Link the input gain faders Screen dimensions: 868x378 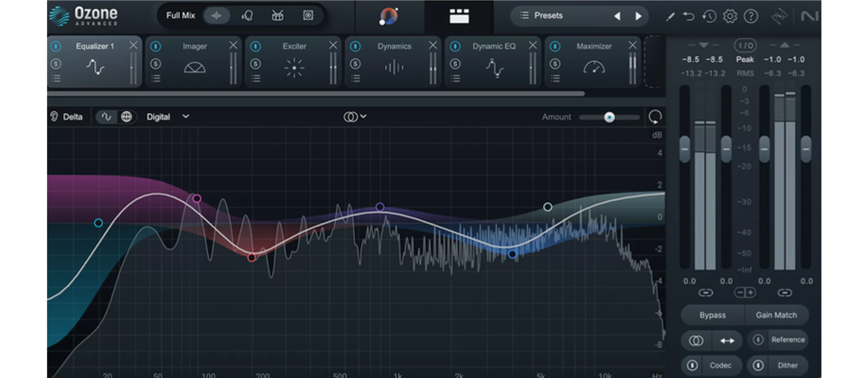coord(705,293)
